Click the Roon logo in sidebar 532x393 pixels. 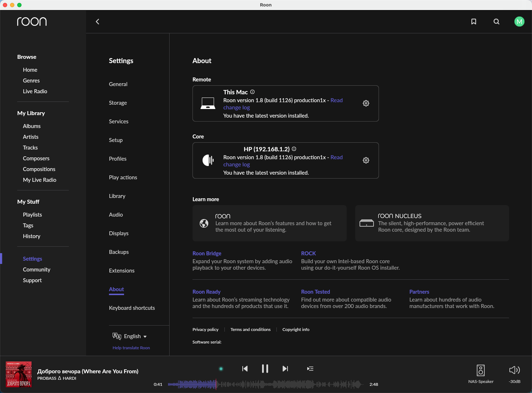32,22
